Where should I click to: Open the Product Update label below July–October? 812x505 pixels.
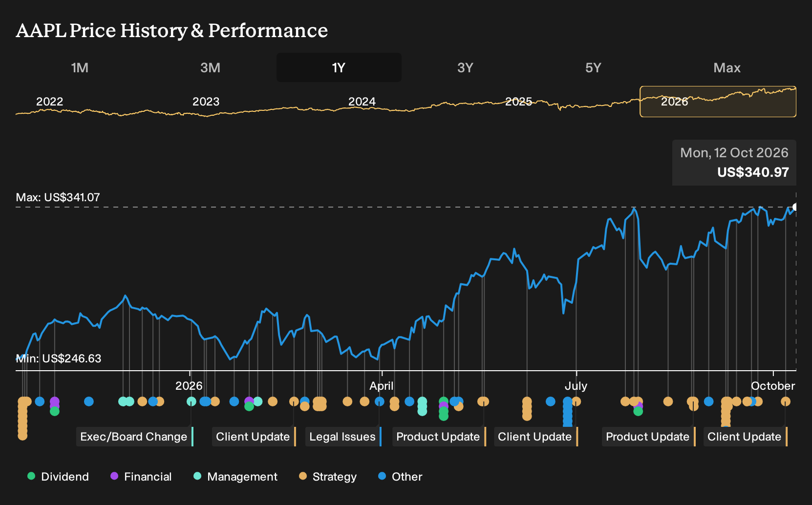pos(649,437)
